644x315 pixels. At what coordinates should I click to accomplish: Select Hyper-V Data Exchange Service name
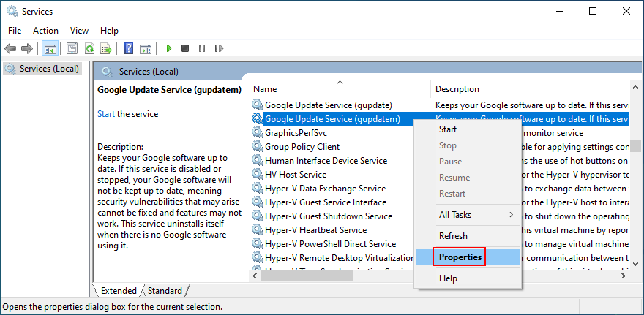[325, 189]
